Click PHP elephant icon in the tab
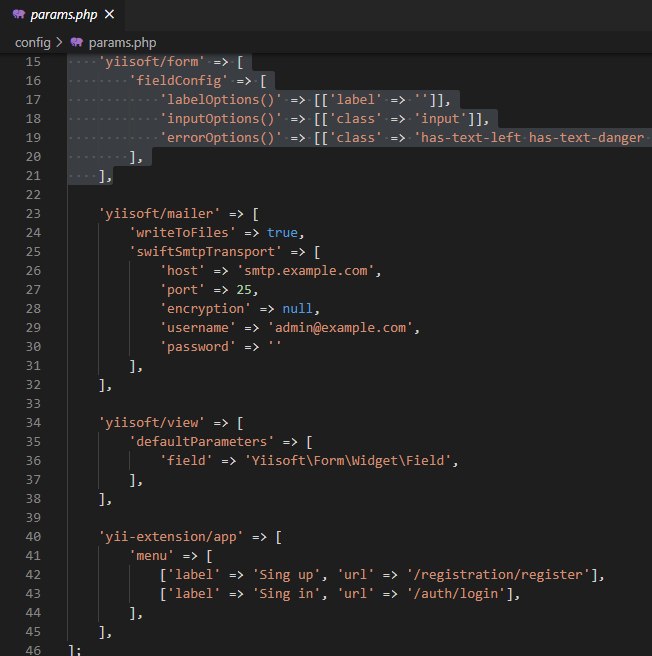Screen dimensions: 652x656 pyautogui.click(x=19, y=15)
